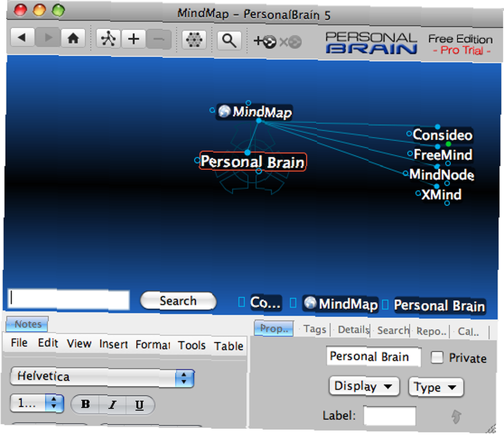504x435 pixels.
Task: Click the jump gate circle left of Personal Brain
Action: click(x=197, y=160)
